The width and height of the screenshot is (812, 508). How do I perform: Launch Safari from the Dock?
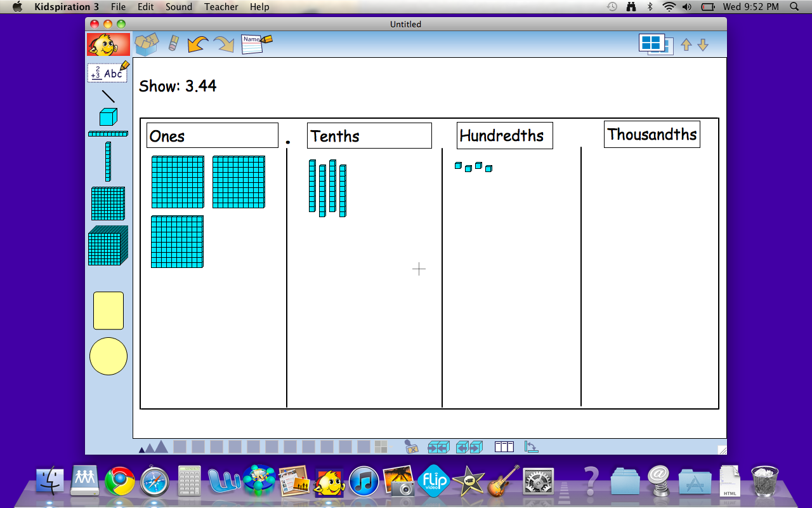(154, 481)
